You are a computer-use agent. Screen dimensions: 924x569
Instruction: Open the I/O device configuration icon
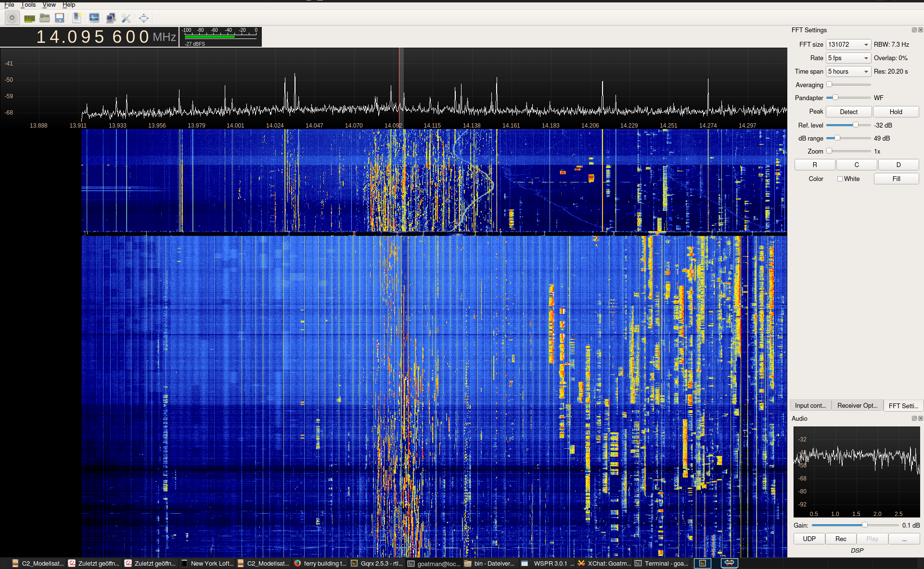pyautogui.click(x=29, y=18)
